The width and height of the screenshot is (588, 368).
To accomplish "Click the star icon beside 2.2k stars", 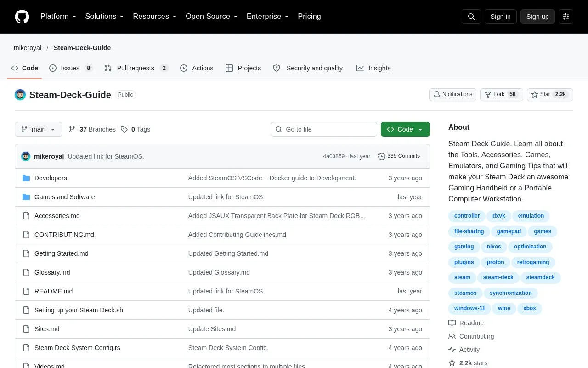I will (452, 363).
